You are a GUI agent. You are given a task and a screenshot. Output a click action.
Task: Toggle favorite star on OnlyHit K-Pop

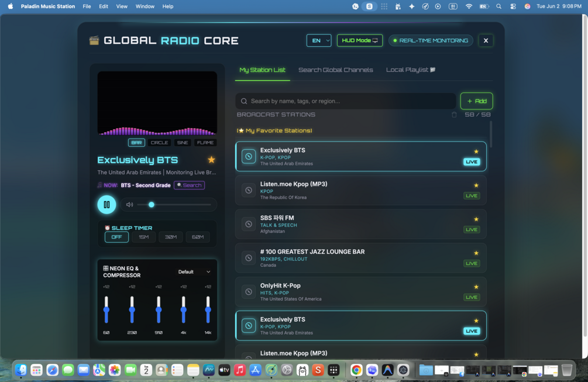coord(476,287)
